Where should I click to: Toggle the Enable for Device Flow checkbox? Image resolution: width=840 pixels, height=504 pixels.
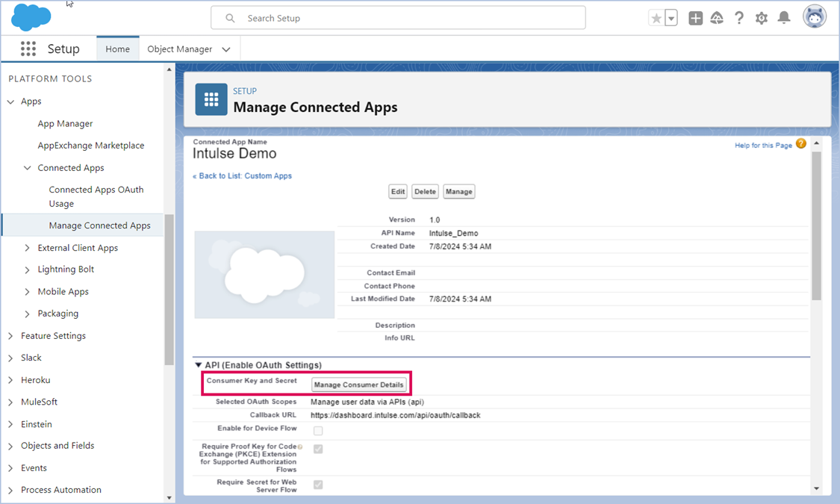click(318, 431)
